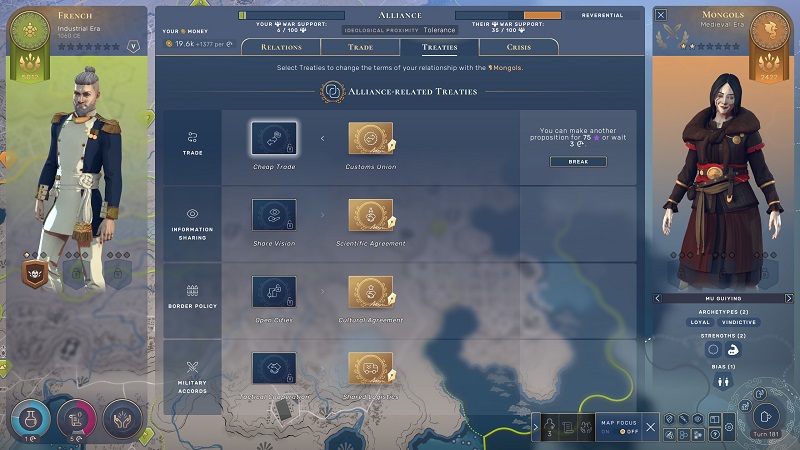Switch to the Relations tab

point(281,47)
